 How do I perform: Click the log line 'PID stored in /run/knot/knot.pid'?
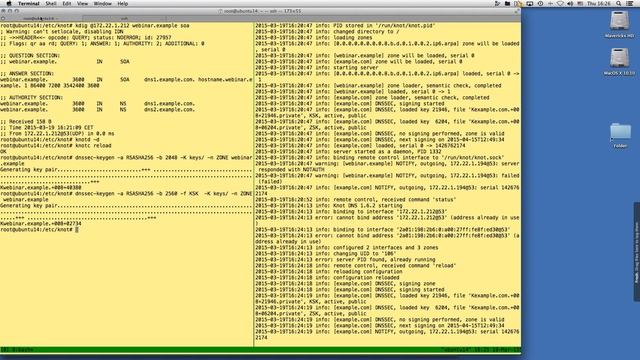click(346, 25)
